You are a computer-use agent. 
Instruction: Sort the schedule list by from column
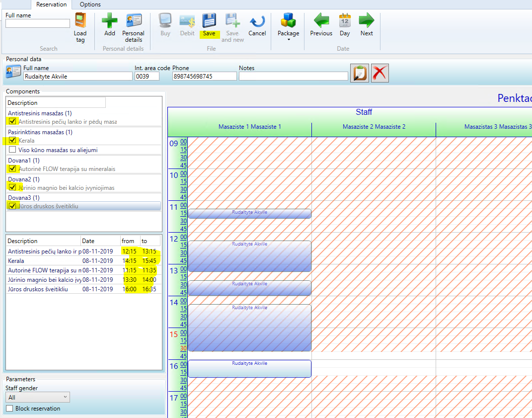[x=130, y=241]
